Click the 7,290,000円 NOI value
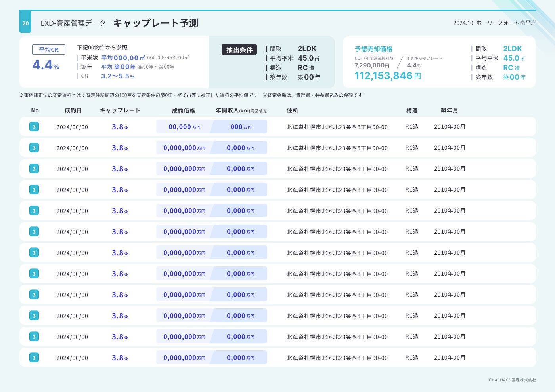 pos(372,65)
